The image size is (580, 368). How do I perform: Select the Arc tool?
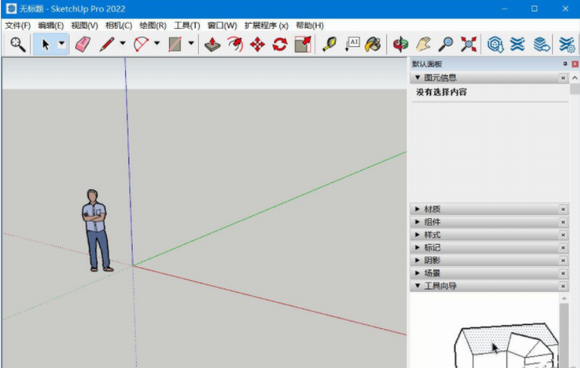141,44
